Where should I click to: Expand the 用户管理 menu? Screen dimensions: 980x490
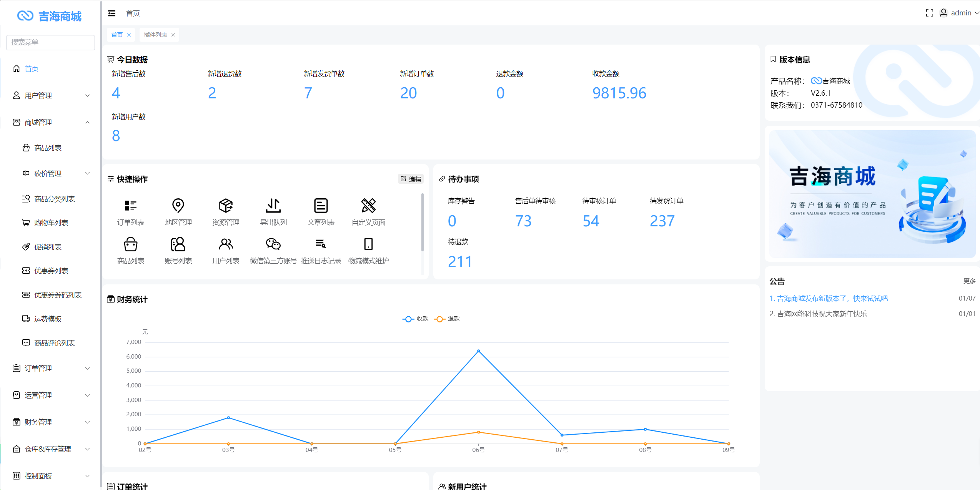(x=50, y=95)
